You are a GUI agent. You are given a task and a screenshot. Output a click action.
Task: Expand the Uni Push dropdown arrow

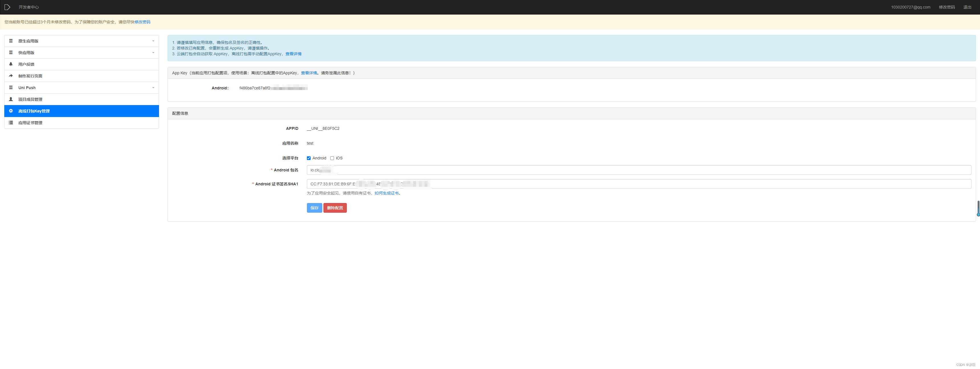[153, 88]
